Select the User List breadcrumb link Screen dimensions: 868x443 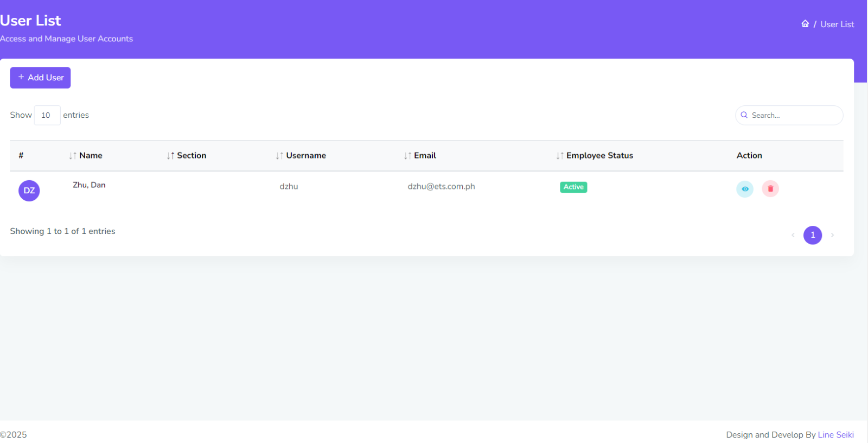coord(837,24)
